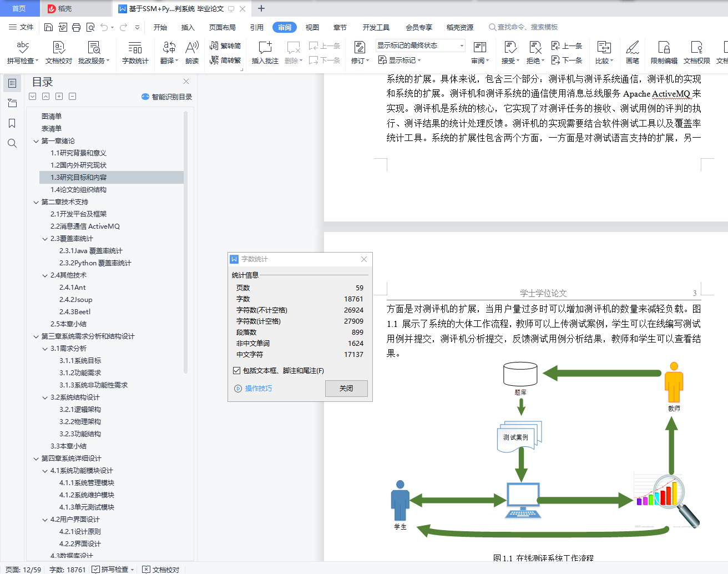Image resolution: width=728 pixels, height=574 pixels.
Task: Click the plus box button in 目录 panel
Action: point(59,97)
